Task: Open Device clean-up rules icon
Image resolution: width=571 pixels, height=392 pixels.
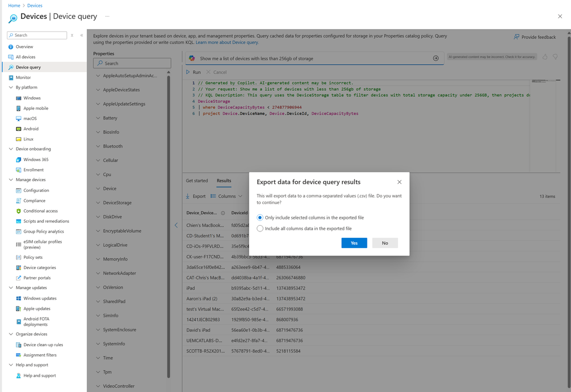Action: 18,345
